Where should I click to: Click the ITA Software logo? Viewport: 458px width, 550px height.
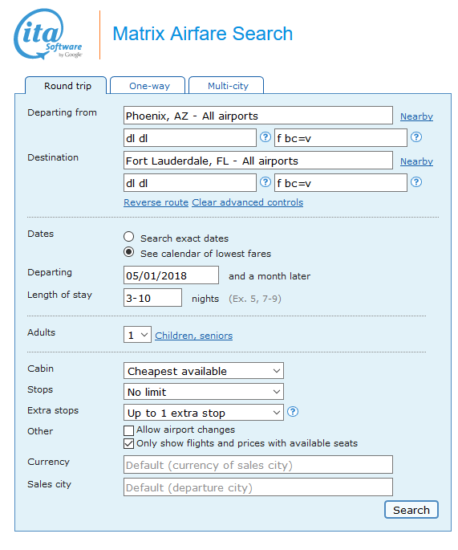(x=48, y=34)
